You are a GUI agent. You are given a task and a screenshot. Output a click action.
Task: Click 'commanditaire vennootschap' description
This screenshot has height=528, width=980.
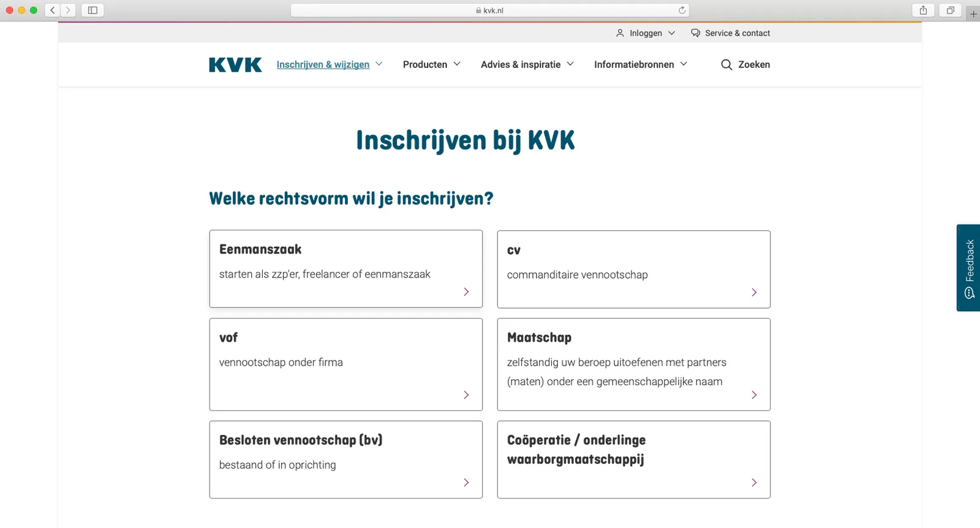click(x=577, y=274)
